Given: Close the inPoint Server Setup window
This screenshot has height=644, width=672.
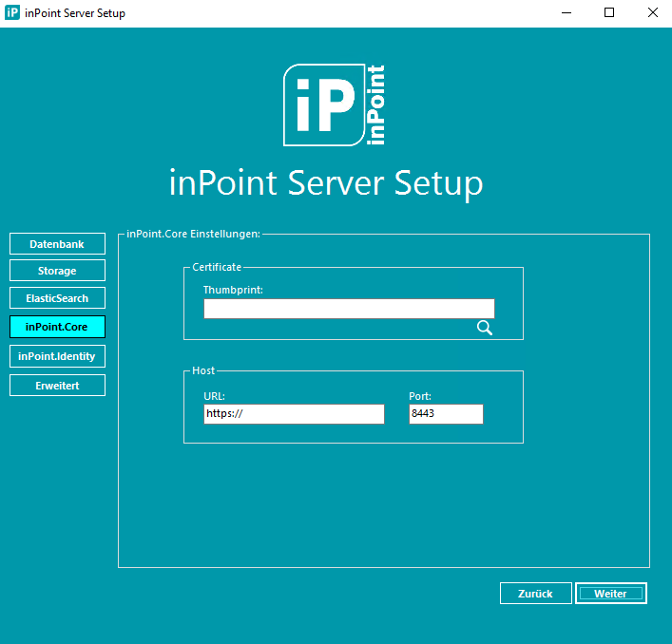Looking at the screenshot, I should [x=652, y=13].
